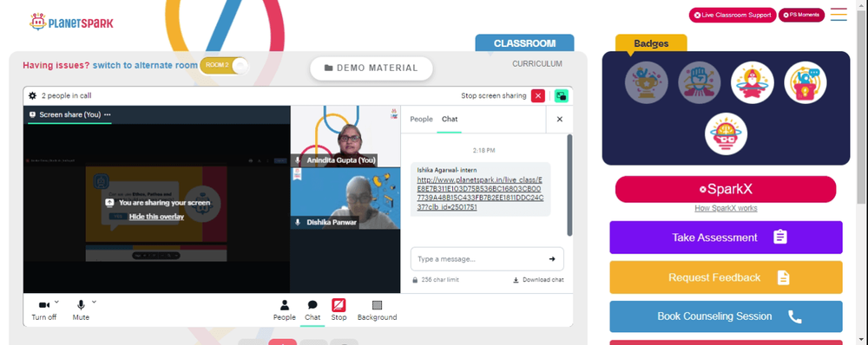
Task: Expand camera options chevron
Action: click(57, 302)
